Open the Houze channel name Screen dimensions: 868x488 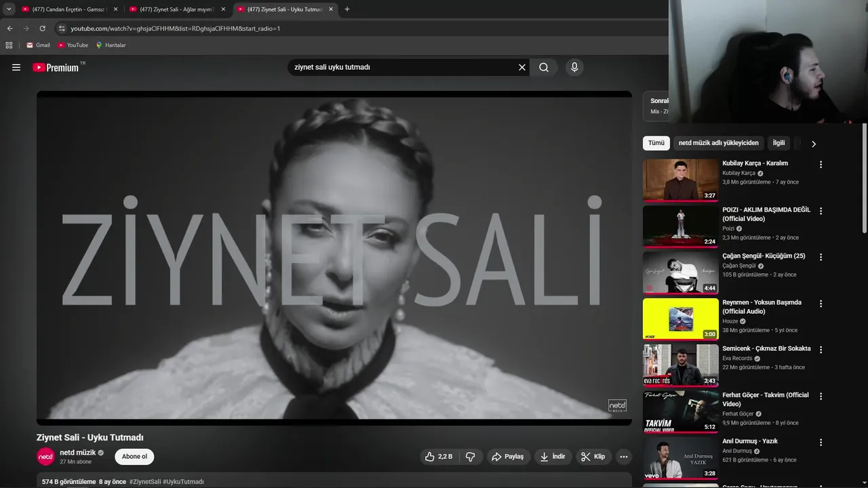coord(730,321)
